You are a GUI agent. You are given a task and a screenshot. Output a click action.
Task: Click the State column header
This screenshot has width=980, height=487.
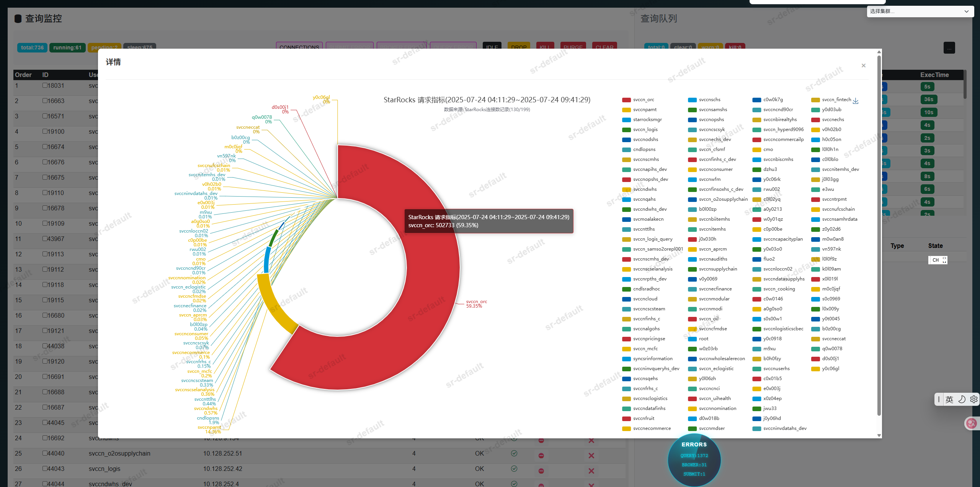pyautogui.click(x=935, y=246)
